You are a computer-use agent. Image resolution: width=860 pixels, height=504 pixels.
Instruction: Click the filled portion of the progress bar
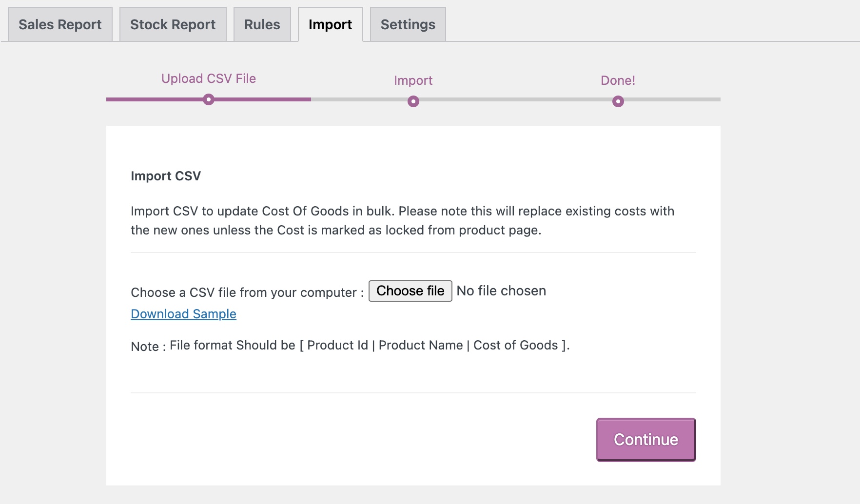coord(156,100)
